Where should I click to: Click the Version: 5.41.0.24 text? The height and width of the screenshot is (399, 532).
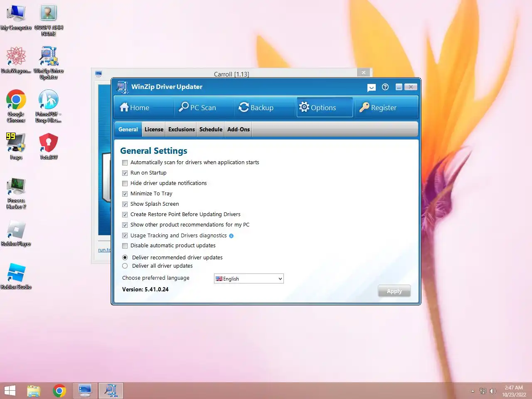pos(145,289)
